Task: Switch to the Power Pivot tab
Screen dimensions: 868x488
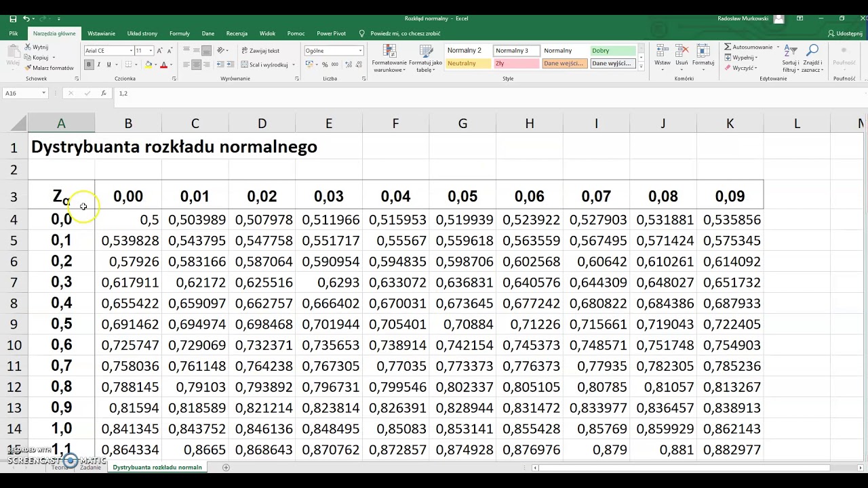Action: click(x=331, y=33)
